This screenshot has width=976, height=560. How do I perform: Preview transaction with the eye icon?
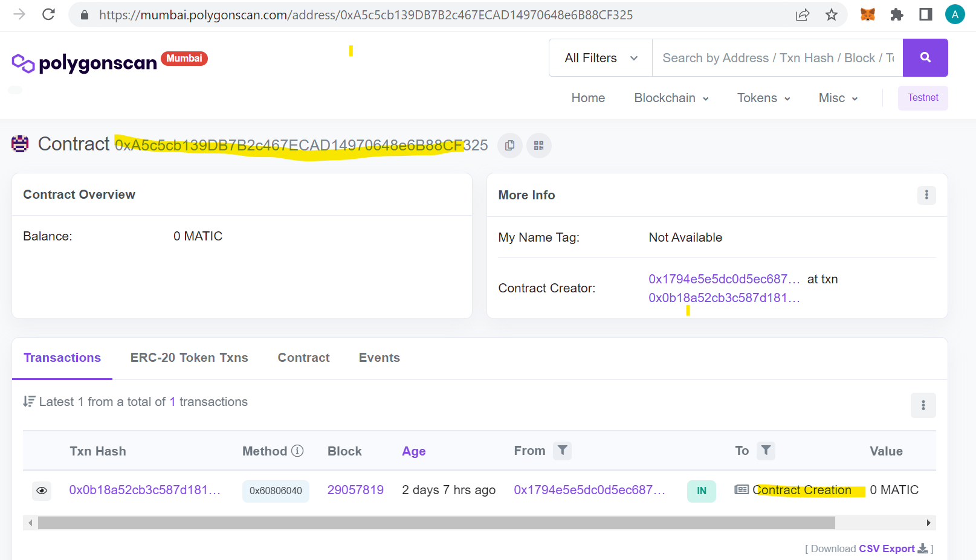coord(42,491)
